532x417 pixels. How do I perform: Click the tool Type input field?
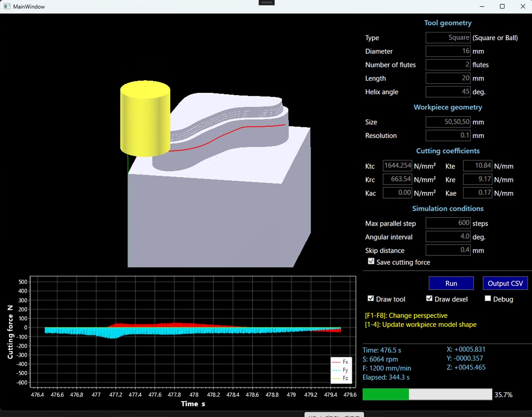[x=448, y=38]
